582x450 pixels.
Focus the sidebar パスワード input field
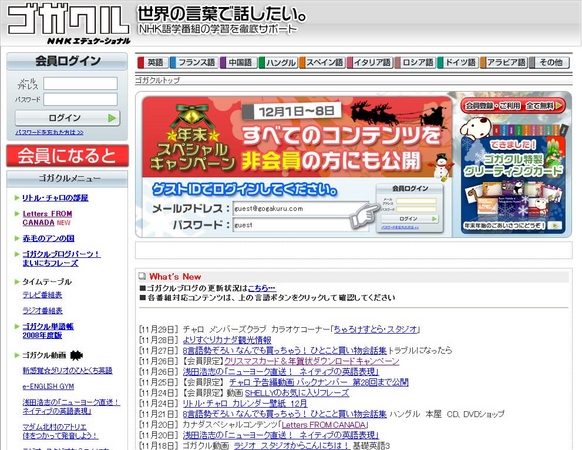click(81, 100)
